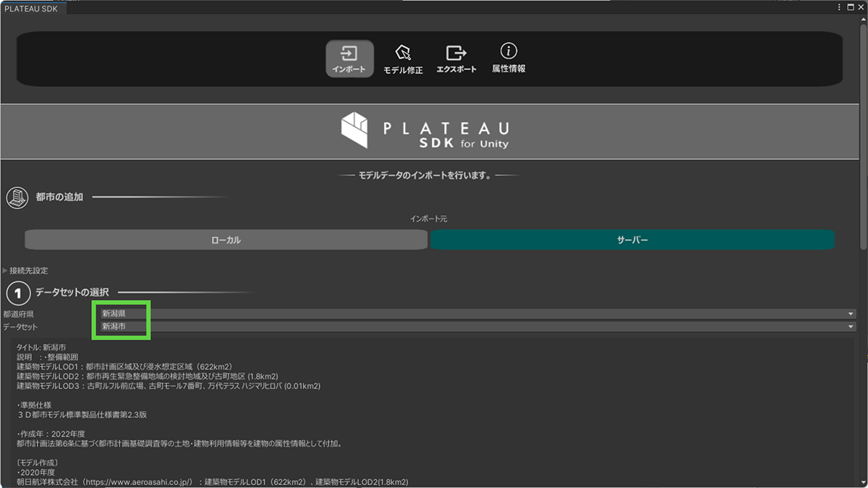The width and height of the screenshot is (868, 488).
Task: Click the インポート元 label
Action: pyautogui.click(x=430, y=219)
